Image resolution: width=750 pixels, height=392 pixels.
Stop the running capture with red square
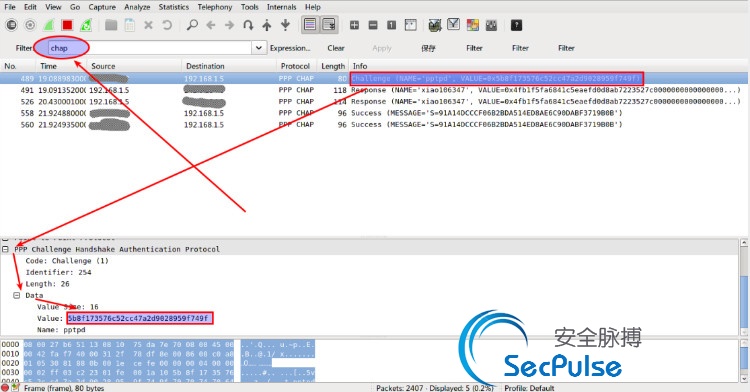click(67, 25)
